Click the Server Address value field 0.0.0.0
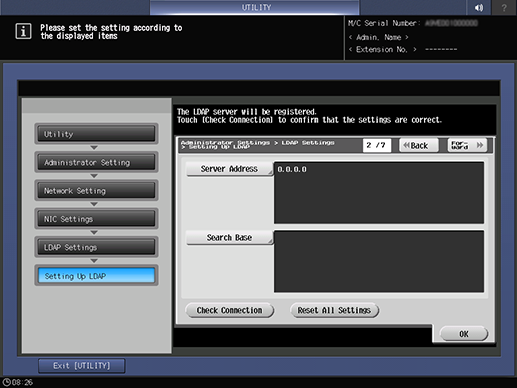 (379, 193)
